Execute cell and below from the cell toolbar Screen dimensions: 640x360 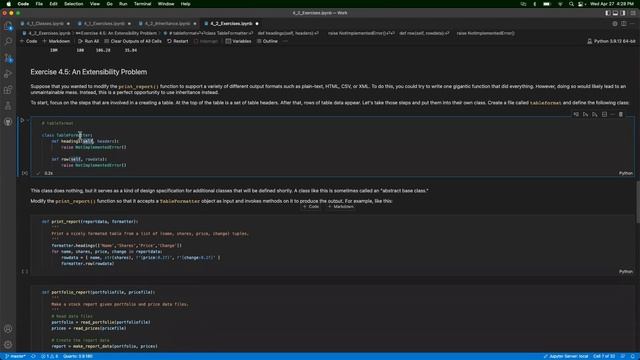point(595,115)
